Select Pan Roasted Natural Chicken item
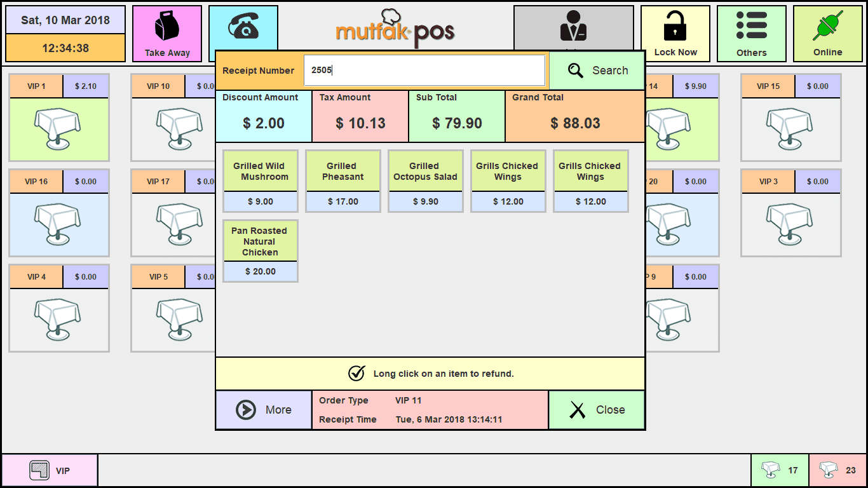This screenshot has width=868, height=488. click(260, 250)
